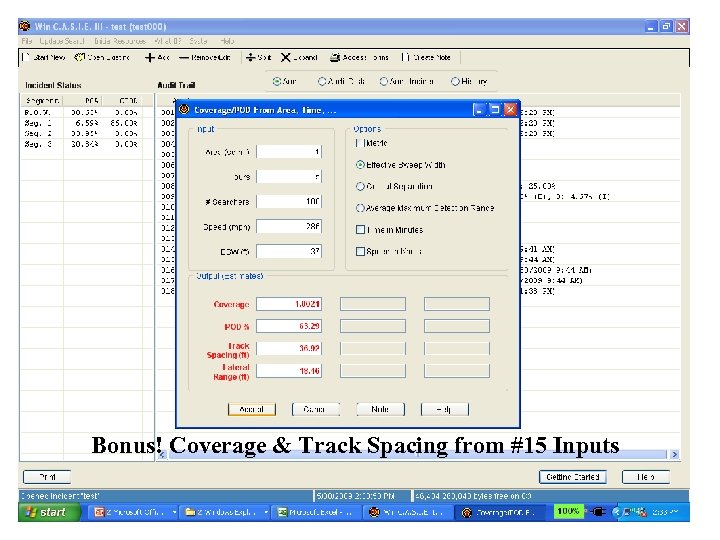
Task: Open the What If? menu
Action: coord(168,41)
